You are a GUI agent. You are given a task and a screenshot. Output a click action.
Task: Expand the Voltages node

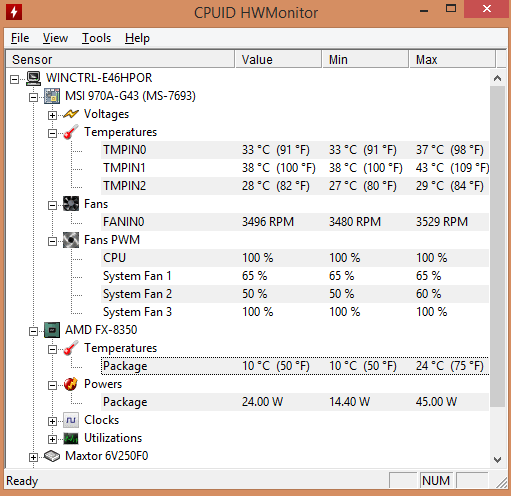click(52, 115)
